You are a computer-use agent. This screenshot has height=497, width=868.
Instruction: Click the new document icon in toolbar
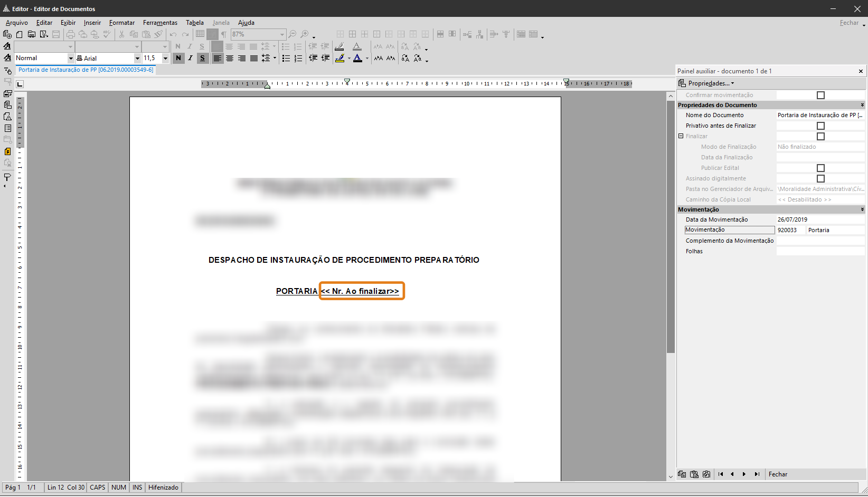click(20, 34)
